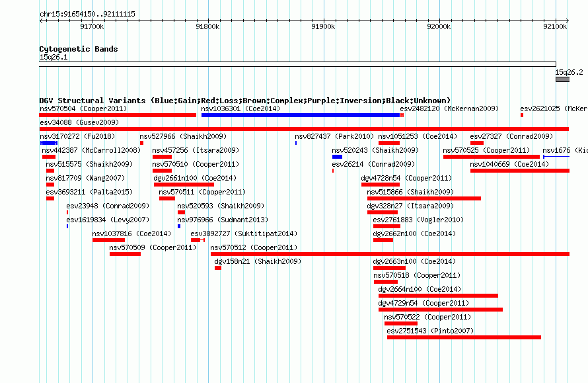Click esv2751543 (Pinto2007) label
The height and width of the screenshot is (383, 588).
[x=431, y=331]
